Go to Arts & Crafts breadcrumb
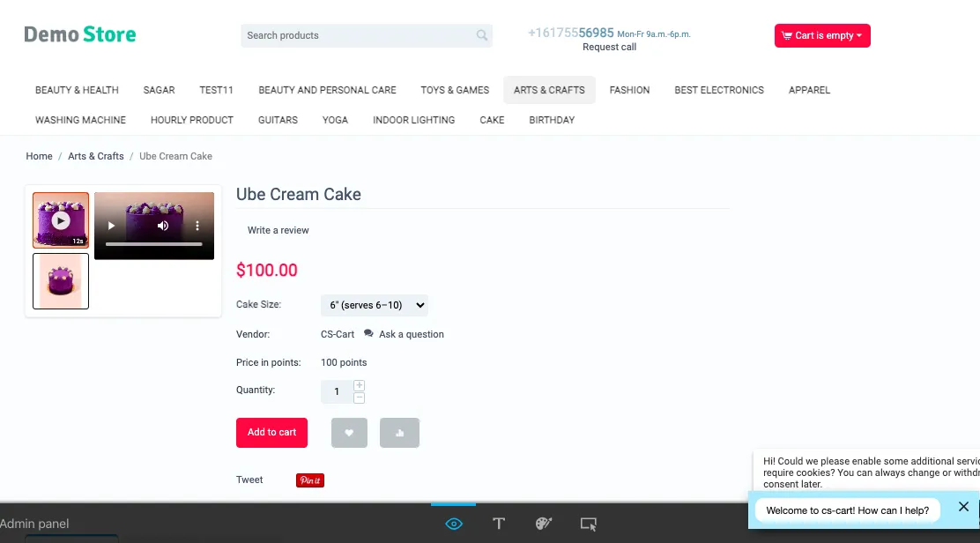980x543 pixels. (x=96, y=156)
